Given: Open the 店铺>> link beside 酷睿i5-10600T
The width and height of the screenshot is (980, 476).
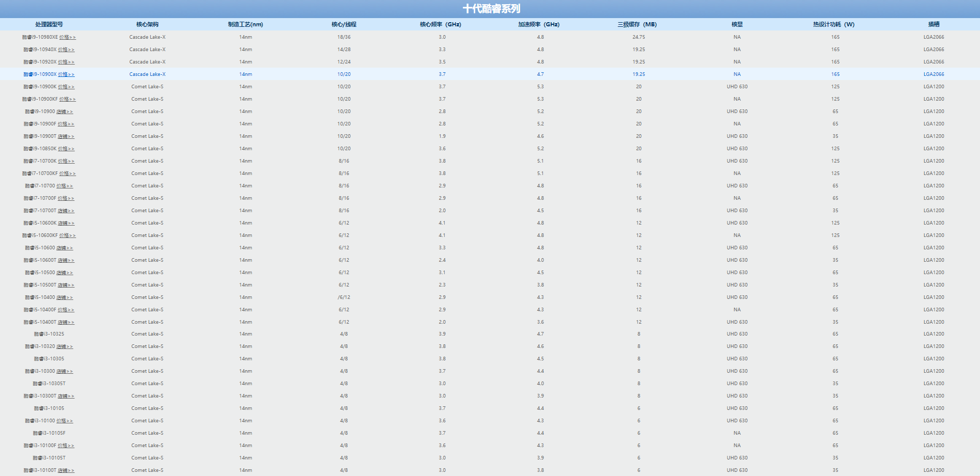Looking at the screenshot, I should point(66,260).
